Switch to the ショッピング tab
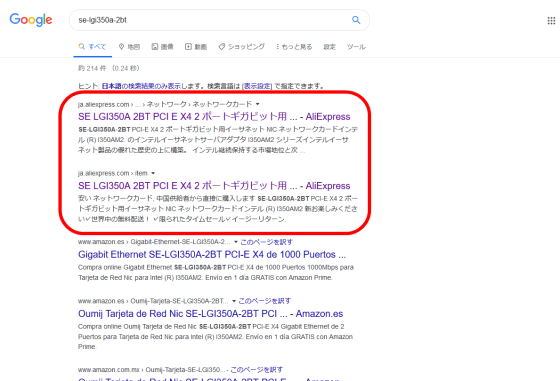This screenshot has width=560, height=381. click(x=242, y=47)
